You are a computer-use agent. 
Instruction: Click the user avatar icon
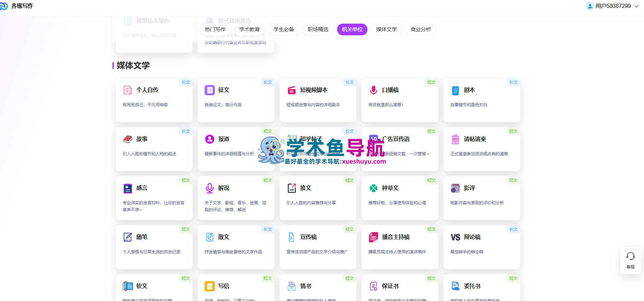(x=590, y=6)
